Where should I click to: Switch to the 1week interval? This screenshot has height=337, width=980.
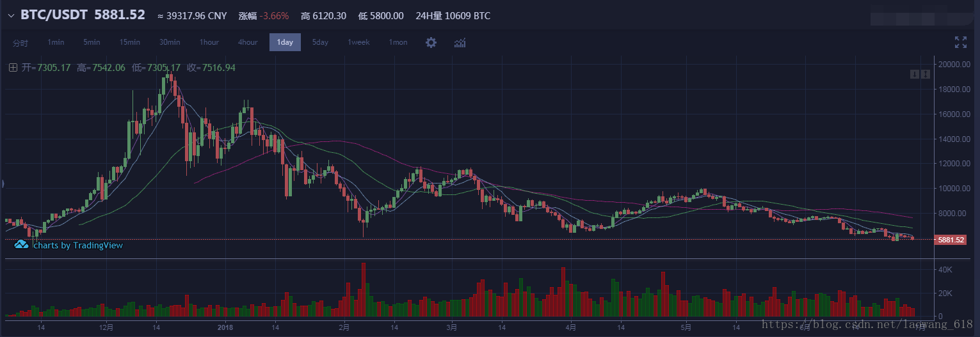pos(358,42)
